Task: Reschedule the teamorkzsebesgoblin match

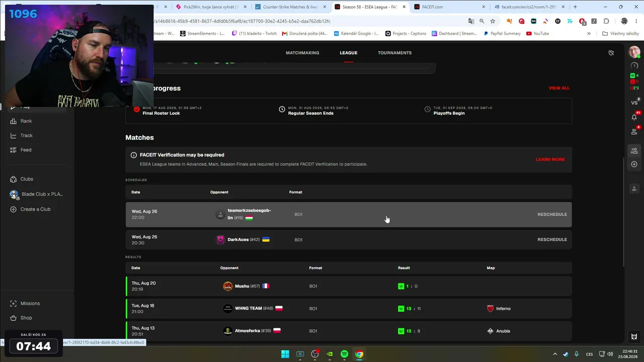Action: coord(552,215)
